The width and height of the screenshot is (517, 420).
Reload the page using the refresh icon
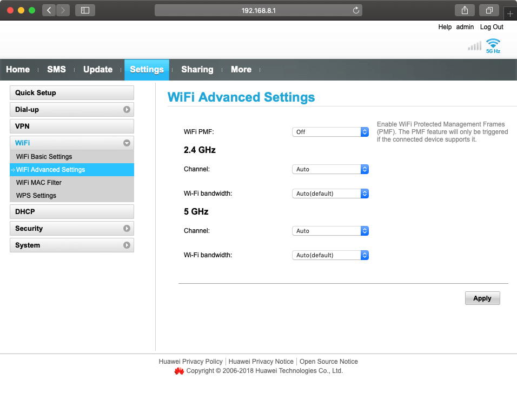[355, 10]
